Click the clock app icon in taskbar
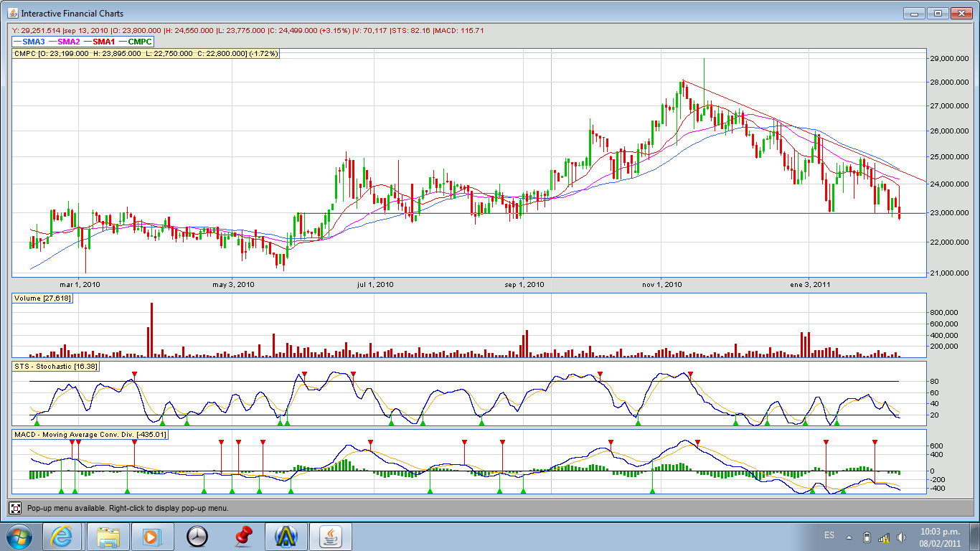The height and width of the screenshot is (551, 980). pyautogui.click(x=197, y=537)
